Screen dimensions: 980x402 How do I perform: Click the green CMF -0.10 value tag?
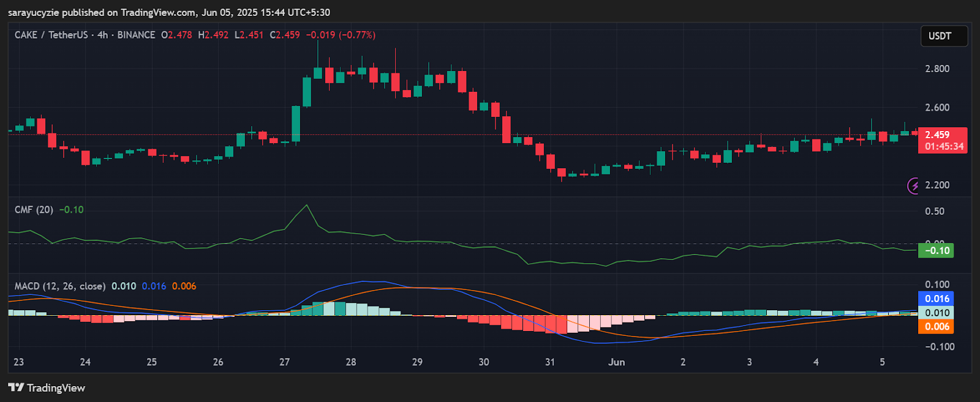coord(936,250)
